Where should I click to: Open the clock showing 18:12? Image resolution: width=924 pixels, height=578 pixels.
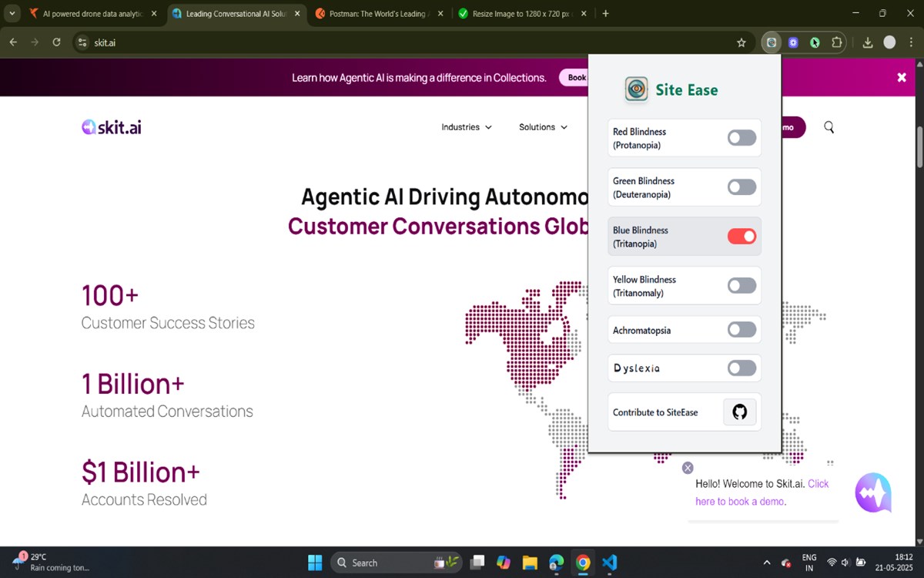[x=896, y=562]
